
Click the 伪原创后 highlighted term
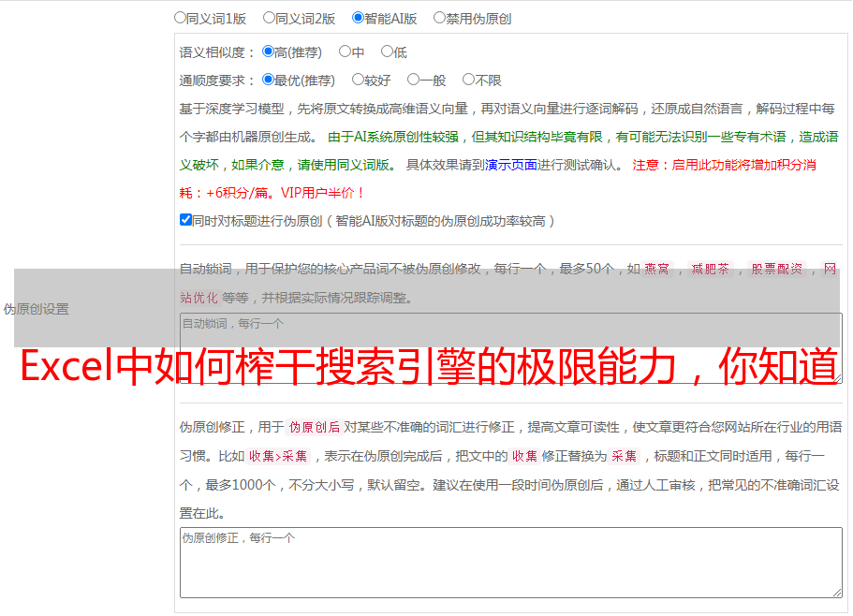(315, 427)
